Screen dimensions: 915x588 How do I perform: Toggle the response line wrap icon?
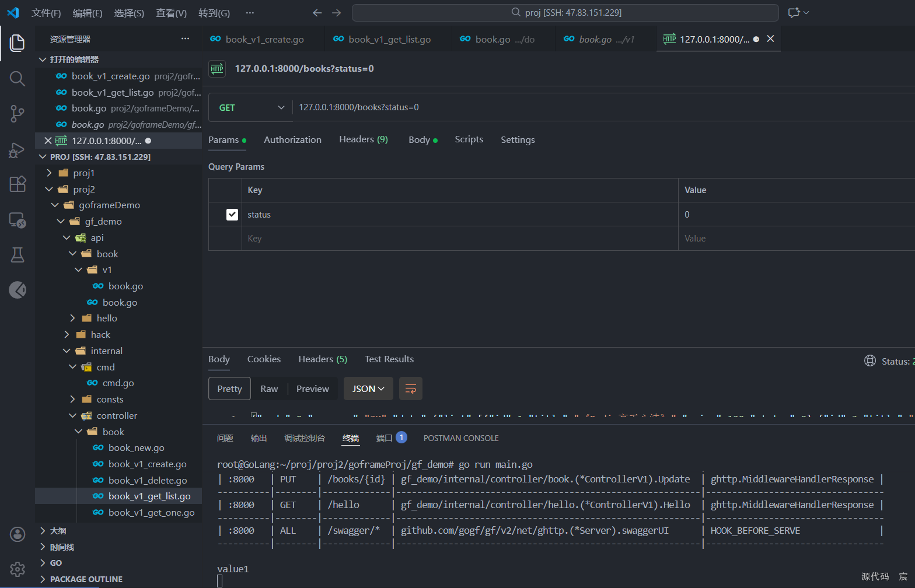[x=410, y=388]
